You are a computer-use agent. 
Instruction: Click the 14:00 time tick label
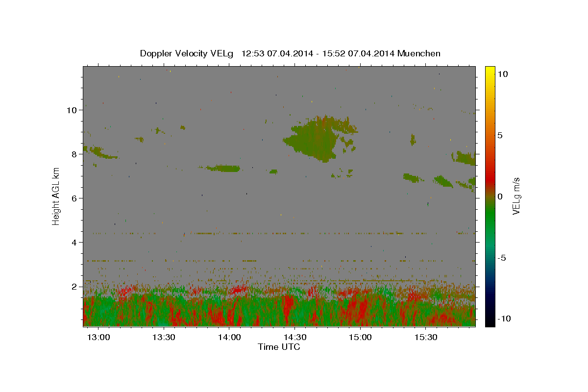pyautogui.click(x=229, y=337)
